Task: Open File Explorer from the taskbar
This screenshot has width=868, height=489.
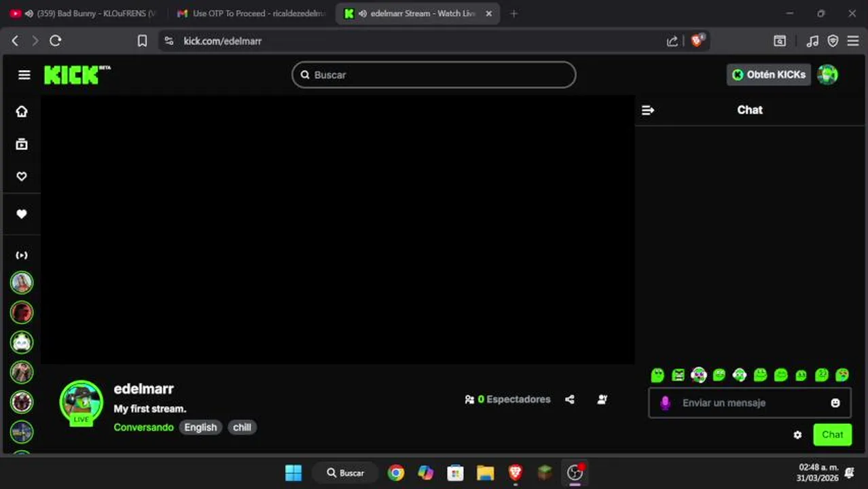Action: (485, 473)
